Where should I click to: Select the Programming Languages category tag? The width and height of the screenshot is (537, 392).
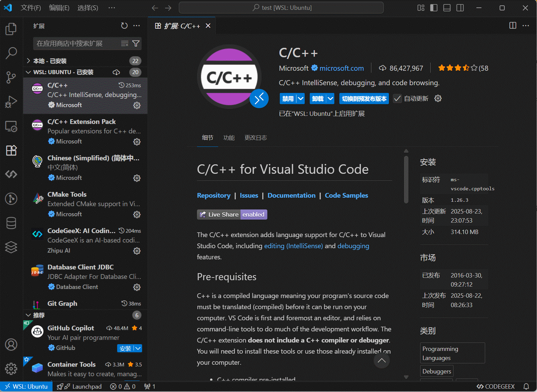point(452,353)
